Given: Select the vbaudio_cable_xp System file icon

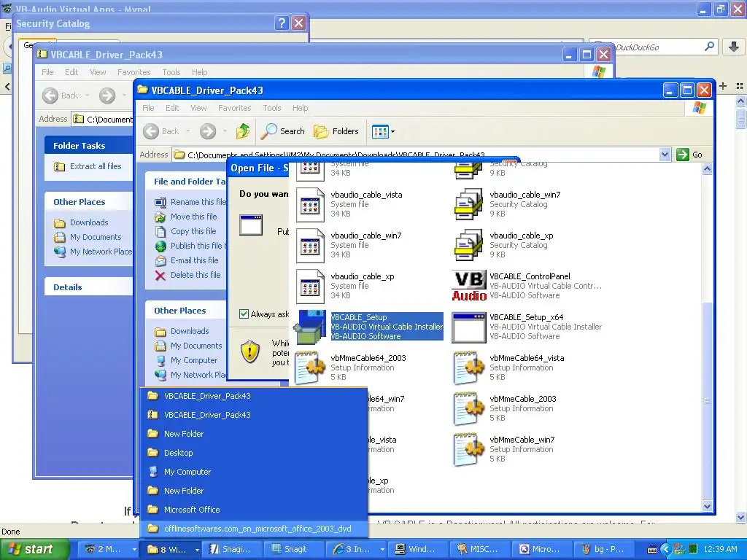Looking at the screenshot, I should point(310,287).
